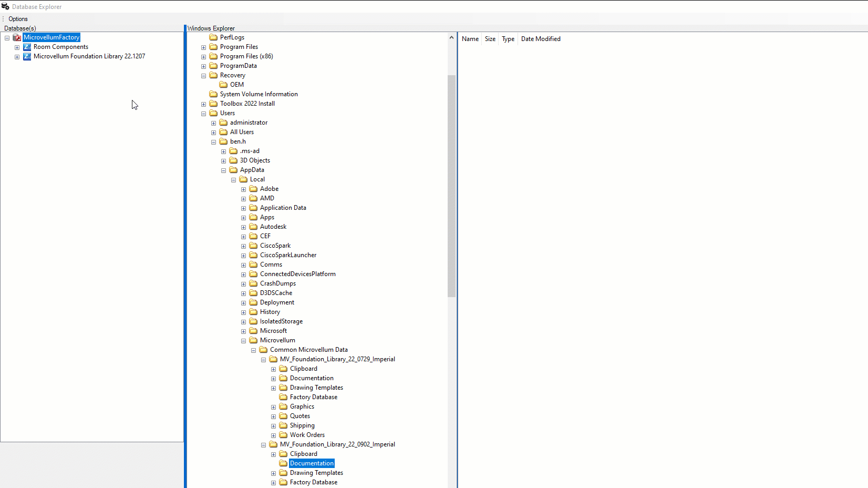The image size is (868, 488).
Task: Click the Room Components library icon
Action: (x=27, y=47)
